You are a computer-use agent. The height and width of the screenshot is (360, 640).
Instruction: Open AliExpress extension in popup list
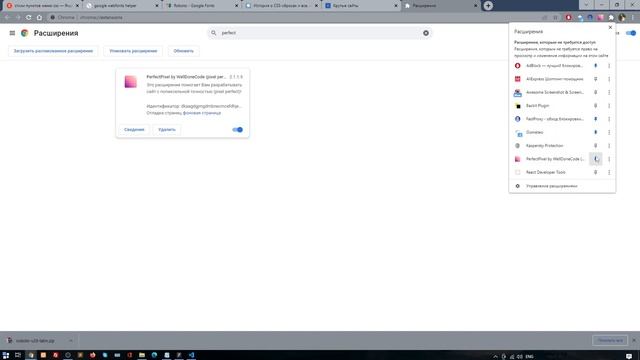[x=550, y=79]
